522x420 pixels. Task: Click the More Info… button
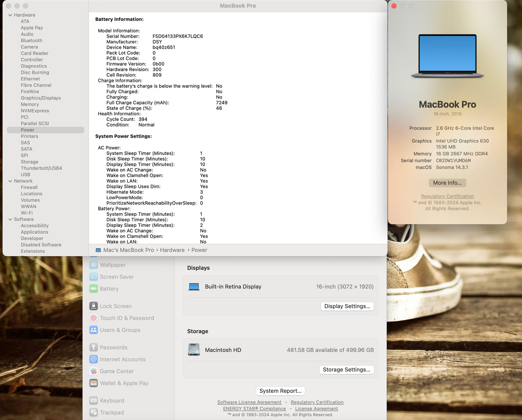pyautogui.click(x=447, y=183)
